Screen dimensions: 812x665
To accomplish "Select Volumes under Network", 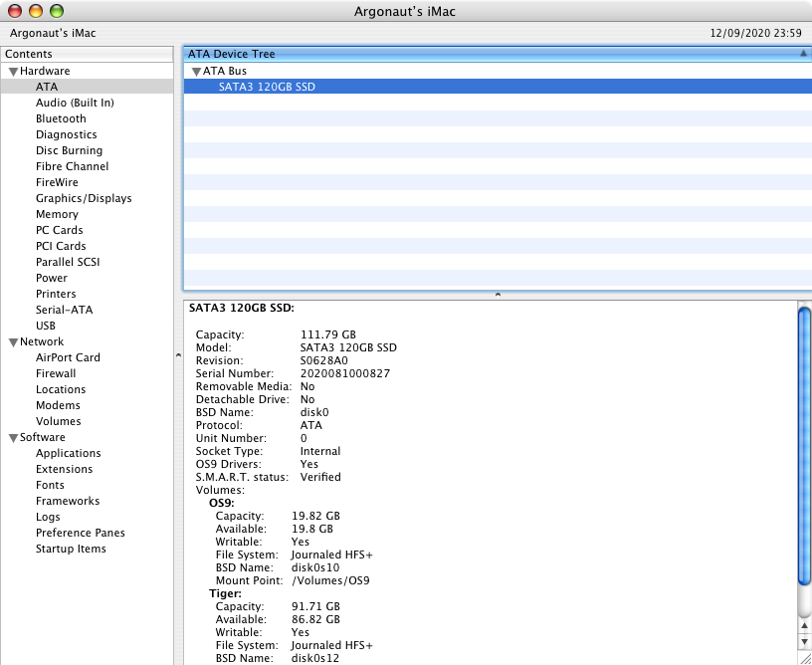I will point(58,421).
